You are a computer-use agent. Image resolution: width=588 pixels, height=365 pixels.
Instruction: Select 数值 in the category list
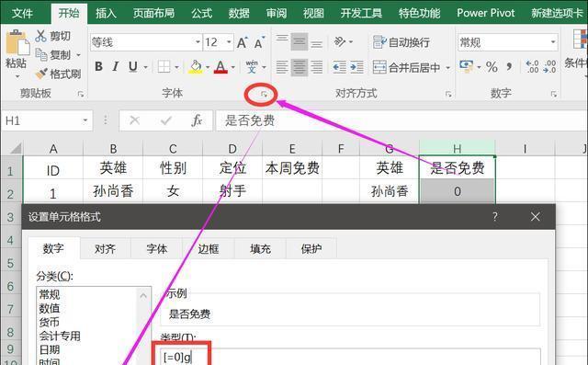(x=50, y=308)
